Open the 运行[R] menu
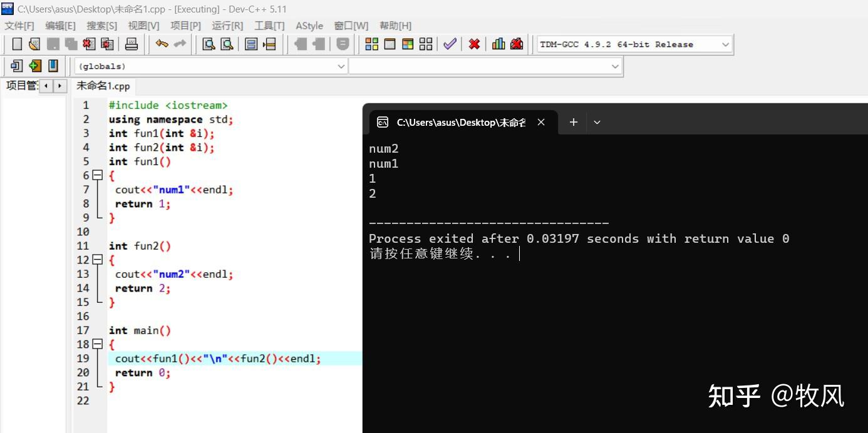The height and width of the screenshot is (433, 868). [227, 26]
